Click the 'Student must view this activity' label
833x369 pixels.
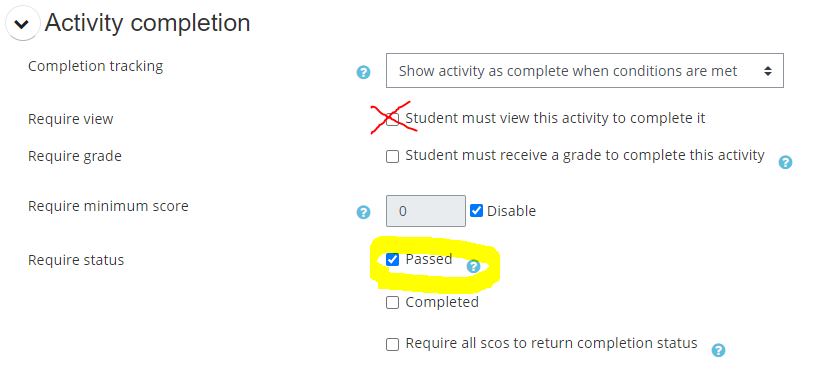555,118
